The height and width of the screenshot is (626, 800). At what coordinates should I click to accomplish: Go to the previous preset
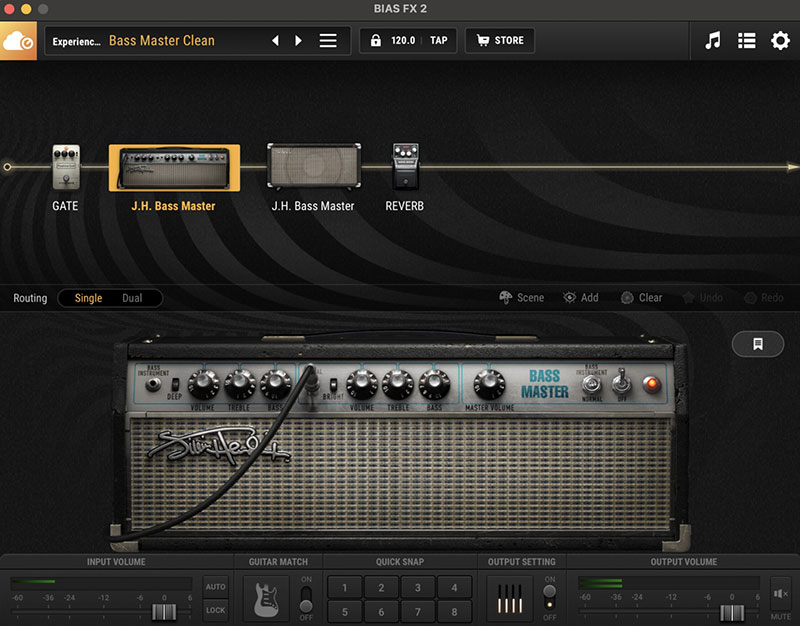pos(276,40)
